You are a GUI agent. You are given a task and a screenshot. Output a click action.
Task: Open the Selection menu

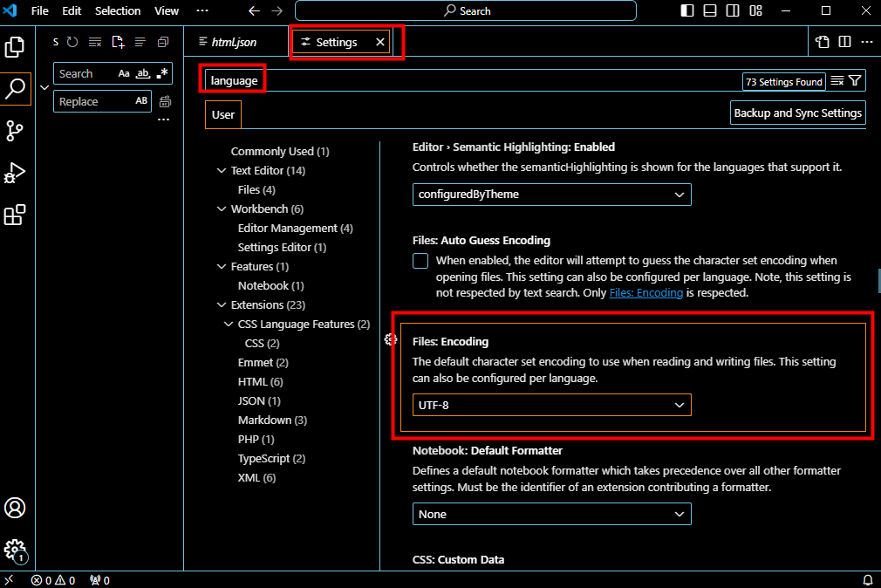pos(118,10)
